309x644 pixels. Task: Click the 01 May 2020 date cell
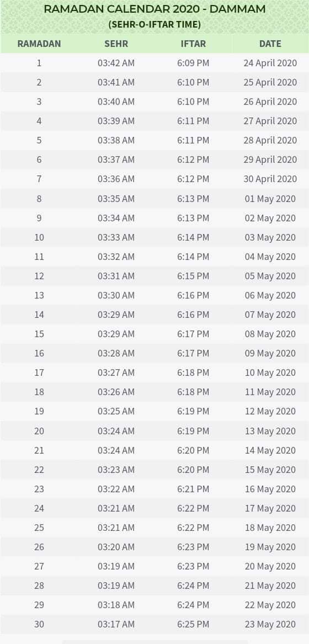(x=270, y=199)
